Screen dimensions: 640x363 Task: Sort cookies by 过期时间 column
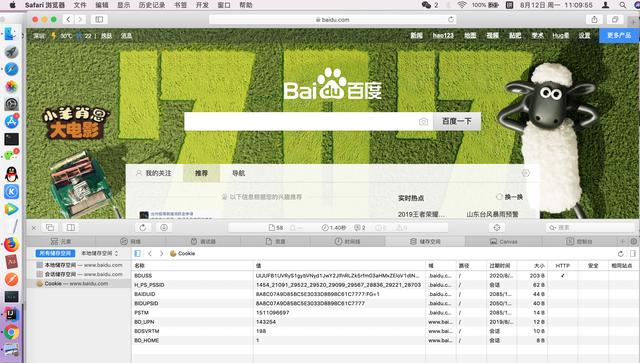(x=502, y=265)
